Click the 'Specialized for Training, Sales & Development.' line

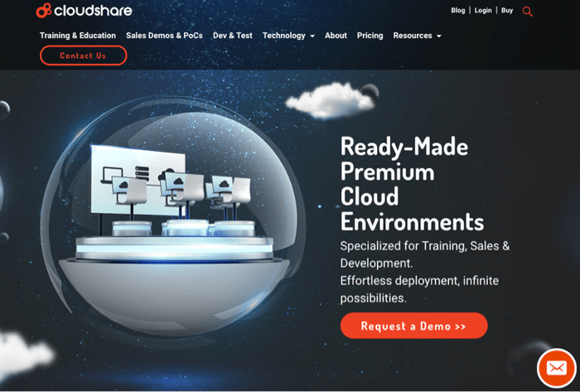click(424, 254)
